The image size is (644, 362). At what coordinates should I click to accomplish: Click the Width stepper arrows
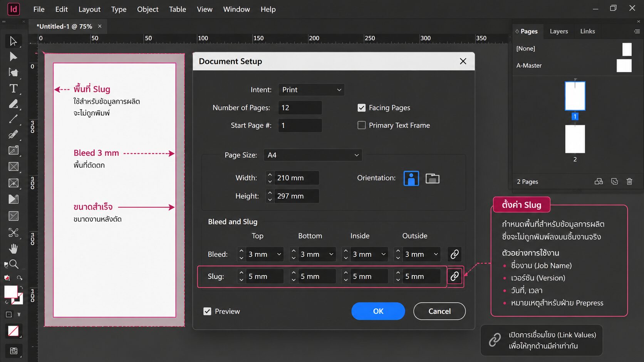pyautogui.click(x=270, y=178)
